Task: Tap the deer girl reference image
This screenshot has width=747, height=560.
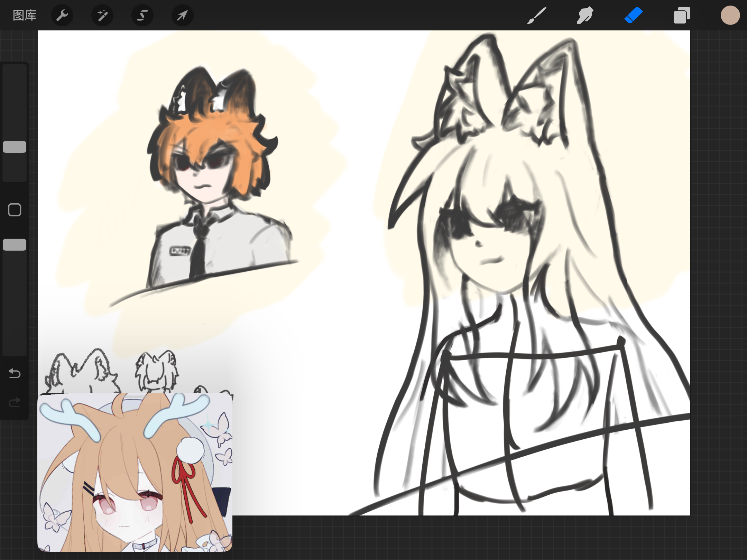Action: click(135, 472)
